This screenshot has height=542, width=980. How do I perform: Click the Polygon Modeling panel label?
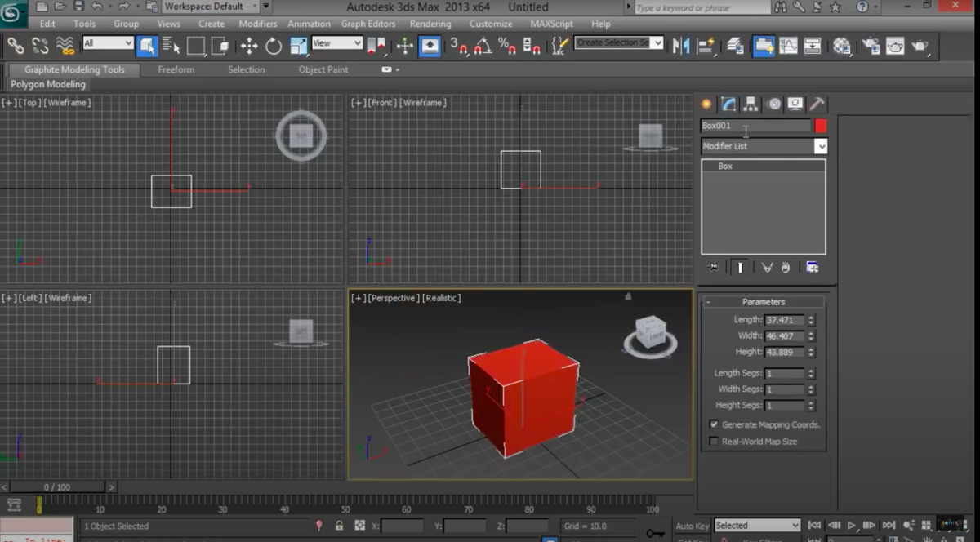click(x=48, y=85)
